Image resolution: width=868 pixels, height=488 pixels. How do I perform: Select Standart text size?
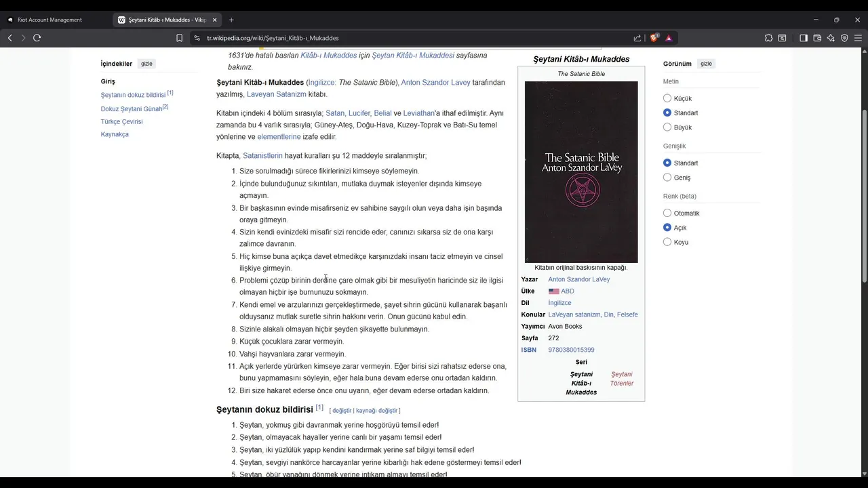667,113
